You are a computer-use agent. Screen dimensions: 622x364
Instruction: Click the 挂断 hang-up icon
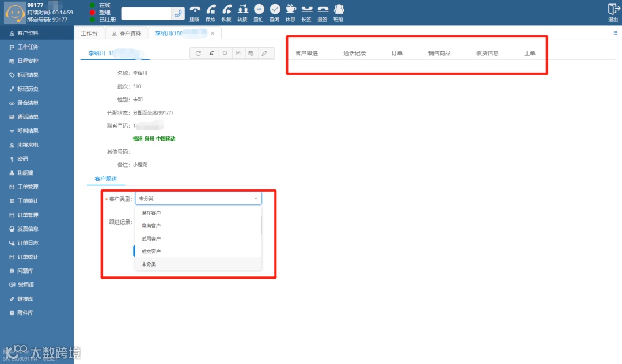pos(195,9)
